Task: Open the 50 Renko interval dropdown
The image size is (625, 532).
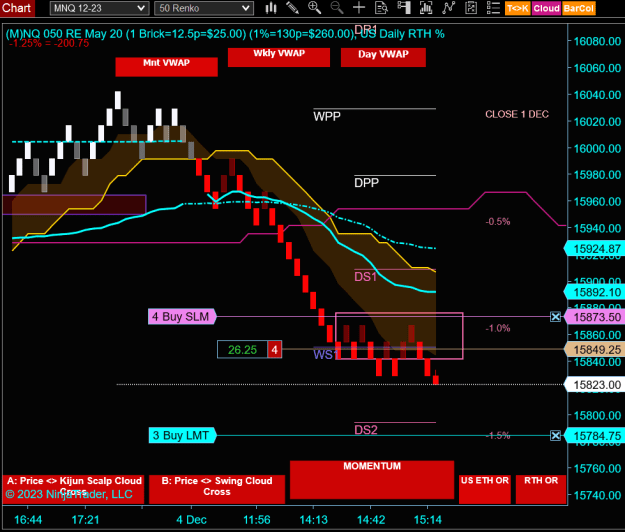Action: click(x=204, y=8)
